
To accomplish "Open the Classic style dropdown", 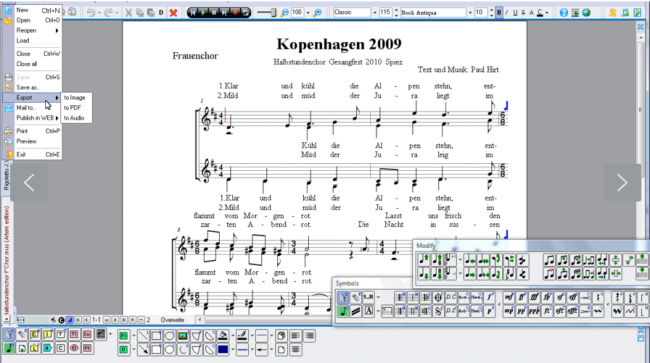I will tap(374, 13).
